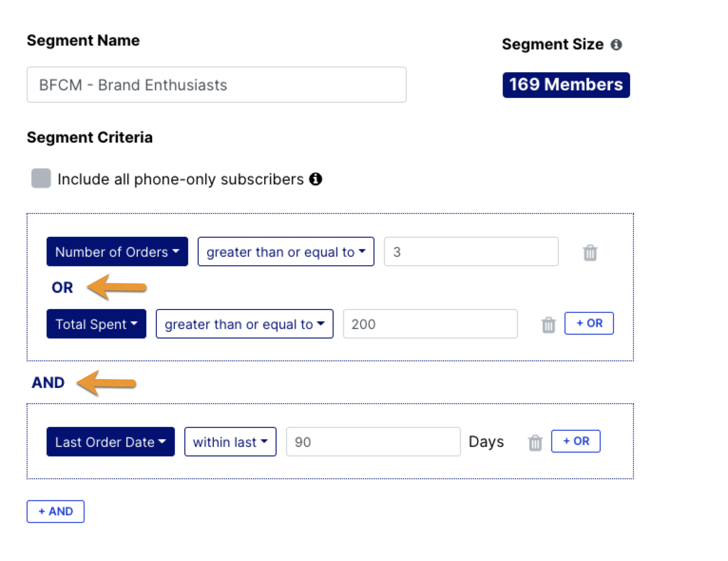
Task: Expand the 'within last' operator dropdown
Action: click(230, 442)
